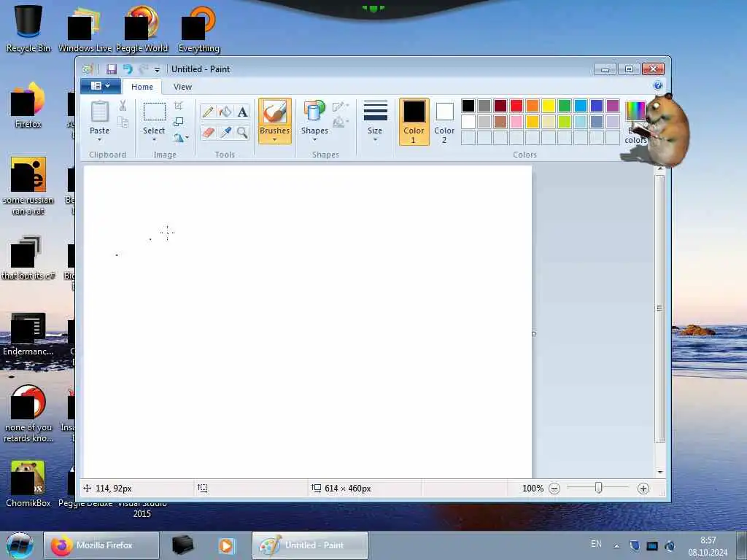This screenshot has height=560, width=747.
Task: Click the Windows Start orb
Action: click(x=20, y=545)
